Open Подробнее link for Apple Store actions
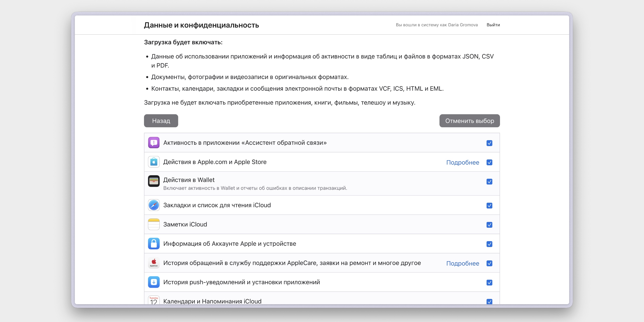The height and width of the screenshot is (322, 644). tap(463, 163)
